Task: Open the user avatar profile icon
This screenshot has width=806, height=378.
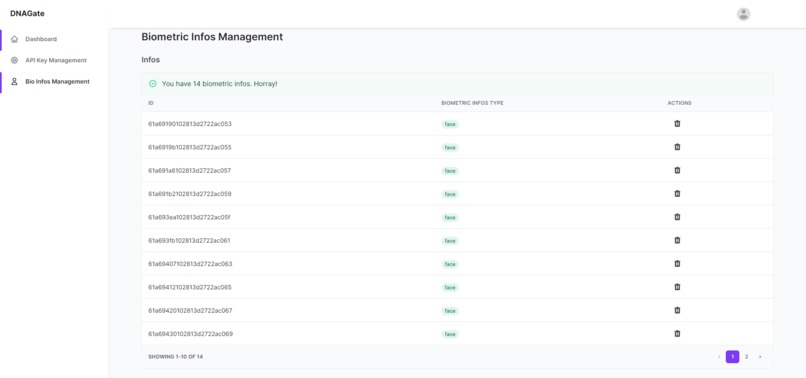Action: [743, 14]
